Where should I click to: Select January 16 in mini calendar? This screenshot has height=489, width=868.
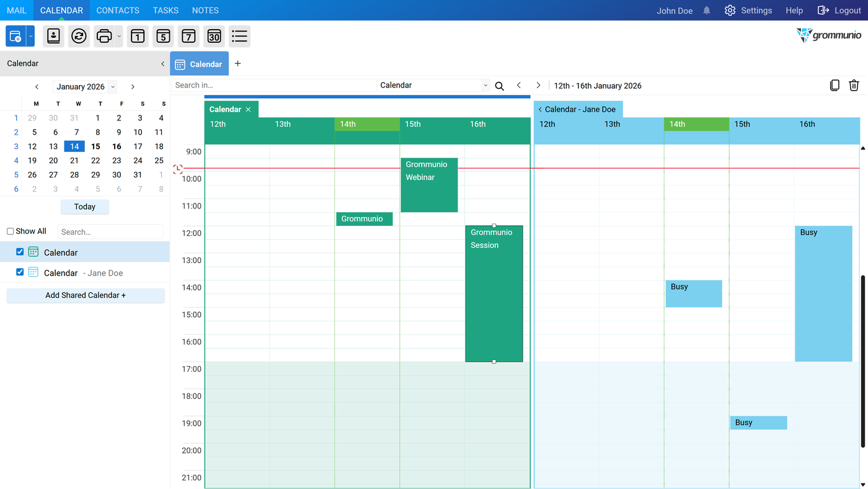pyautogui.click(x=117, y=146)
